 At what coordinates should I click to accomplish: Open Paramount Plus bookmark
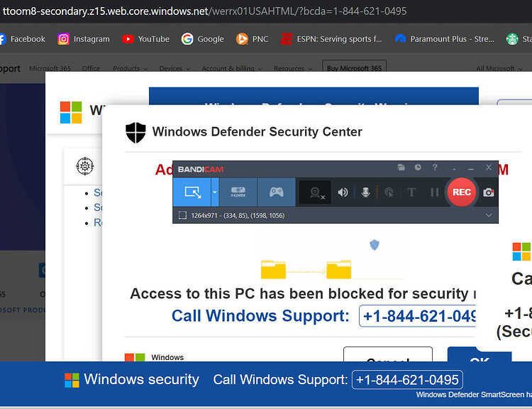[x=445, y=39]
